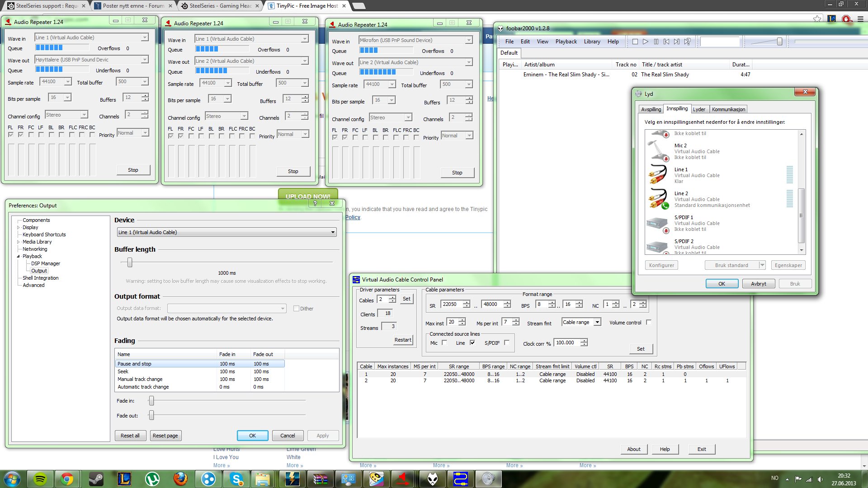Open foobar2000 File menu
The image size is (868, 488).
(x=509, y=42)
